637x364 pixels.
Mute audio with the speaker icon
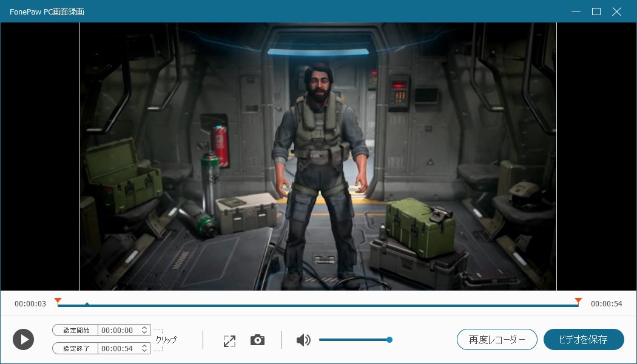tap(303, 340)
